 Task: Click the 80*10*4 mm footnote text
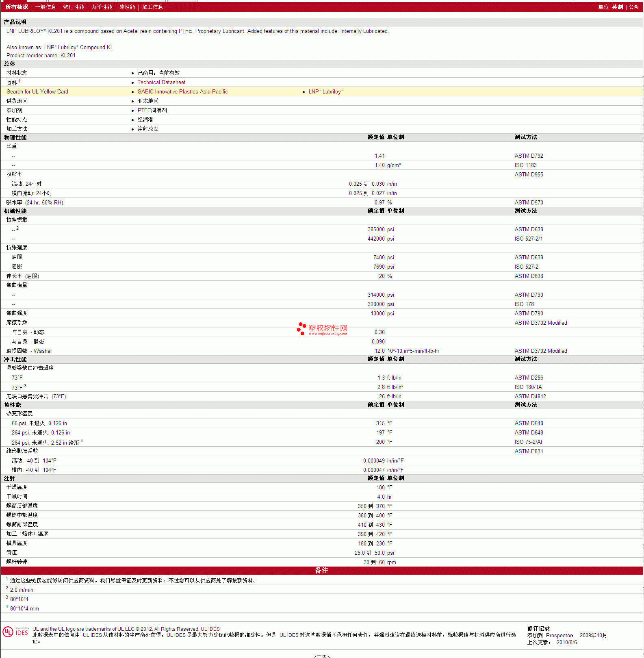[24, 609]
